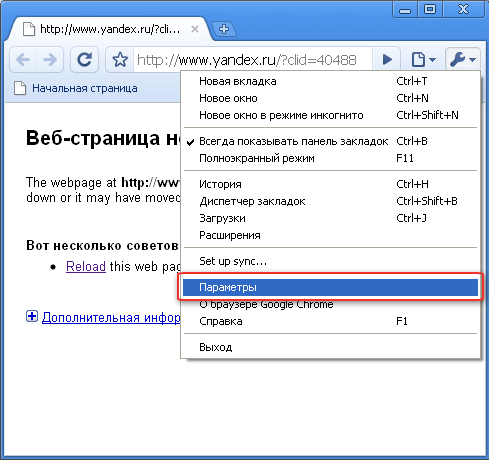
Task: Click the address bar URL field
Action: [253, 60]
